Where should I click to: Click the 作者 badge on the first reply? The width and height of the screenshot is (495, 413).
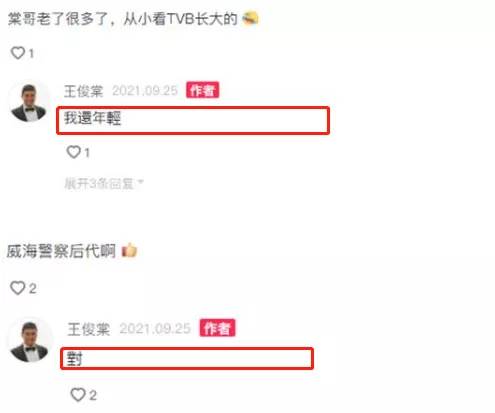tap(202, 90)
